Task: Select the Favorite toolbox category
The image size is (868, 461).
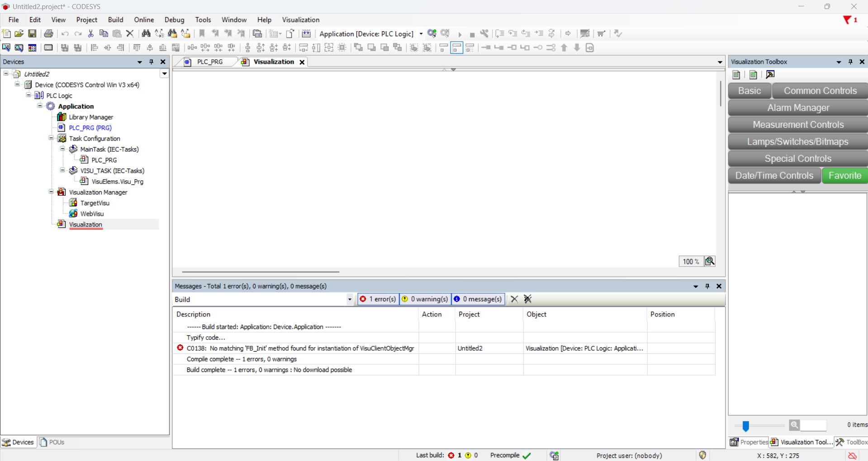Action: [x=844, y=175]
